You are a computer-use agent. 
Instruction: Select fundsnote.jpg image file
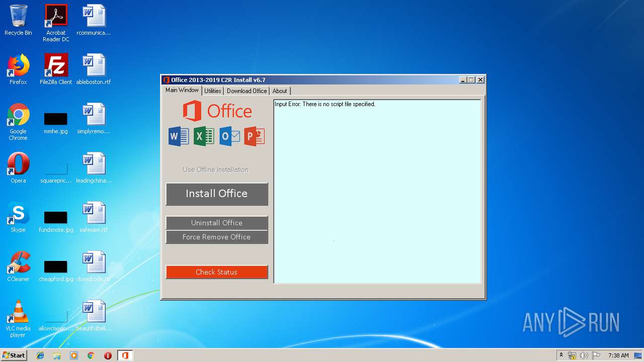(x=56, y=221)
